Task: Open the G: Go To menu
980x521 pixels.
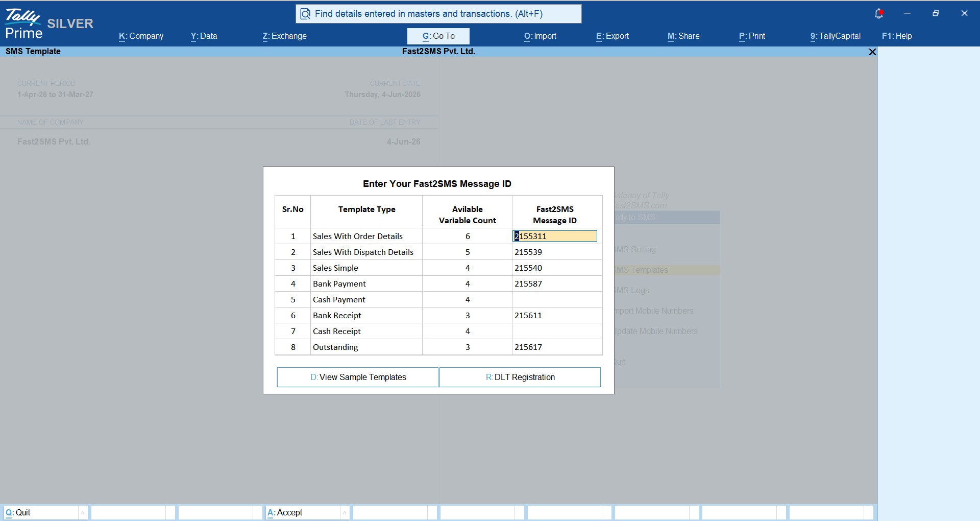Action: pyautogui.click(x=438, y=36)
